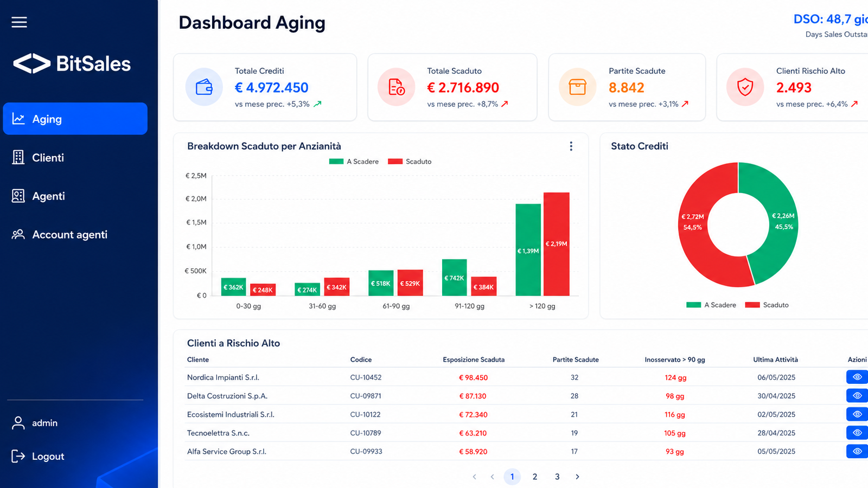
Task: Click Totale Crediti value € 4.972.450
Action: (271, 87)
